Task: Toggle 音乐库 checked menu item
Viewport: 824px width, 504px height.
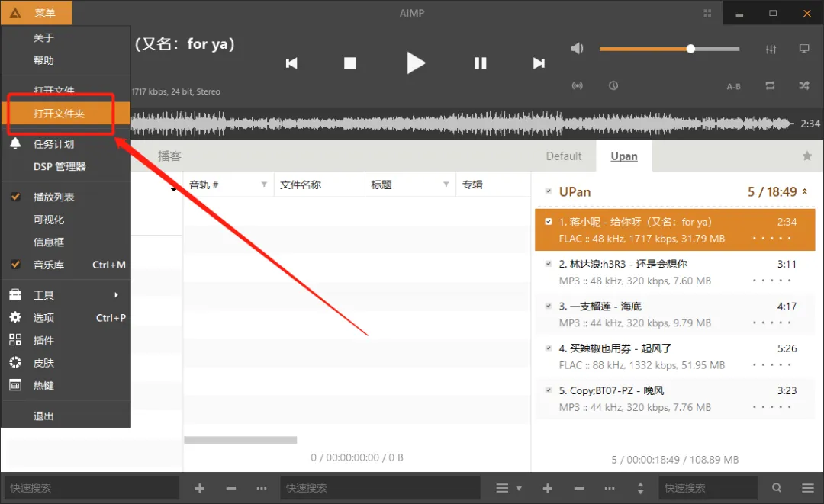Action: pos(66,265)
